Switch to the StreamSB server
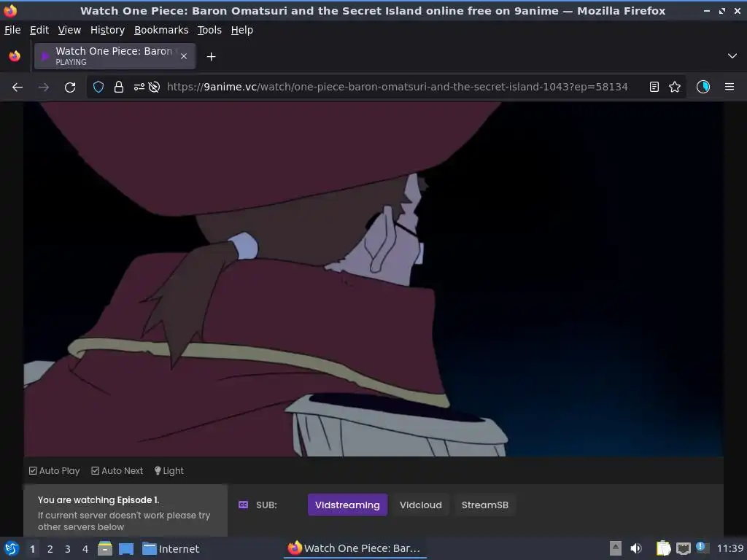 click(484, 505)
